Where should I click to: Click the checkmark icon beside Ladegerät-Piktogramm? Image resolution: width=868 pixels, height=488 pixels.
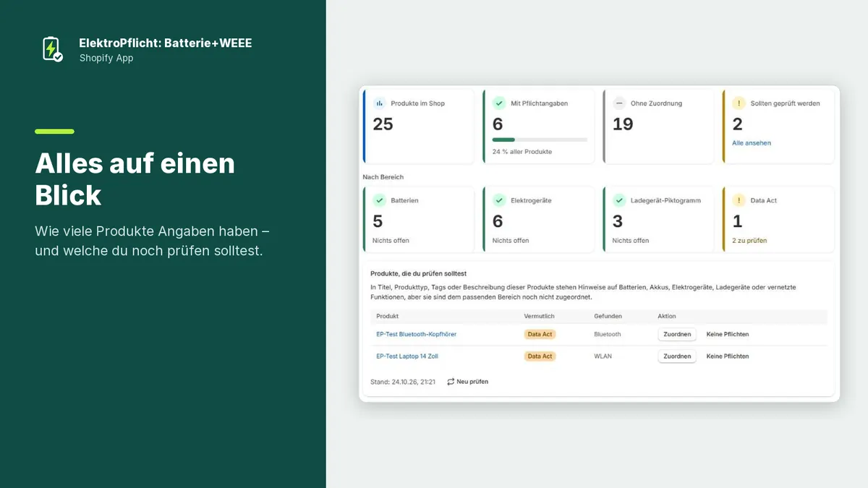coord(619,200)
